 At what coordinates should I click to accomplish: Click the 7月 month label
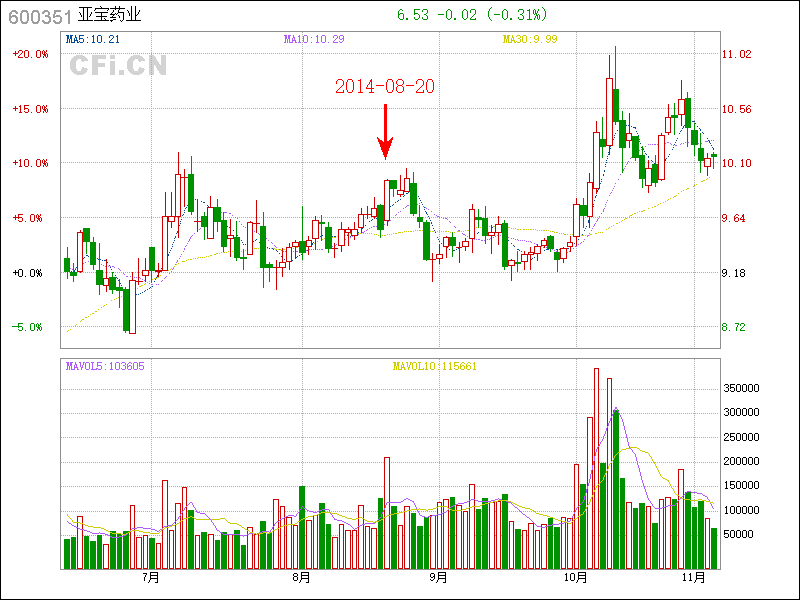tap(151, 578)
